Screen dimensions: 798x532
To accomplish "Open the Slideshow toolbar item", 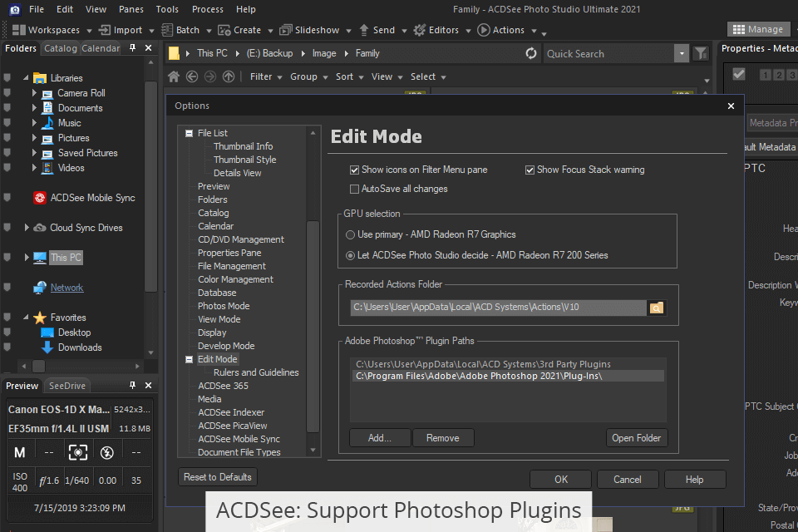I will pos(309,30).
